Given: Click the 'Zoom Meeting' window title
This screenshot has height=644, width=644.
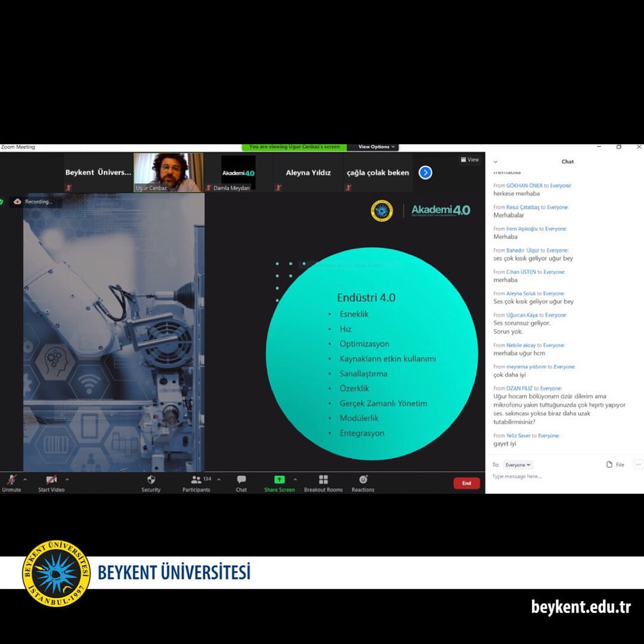Looking at the screenshot, I should click(x=18, y=147).
